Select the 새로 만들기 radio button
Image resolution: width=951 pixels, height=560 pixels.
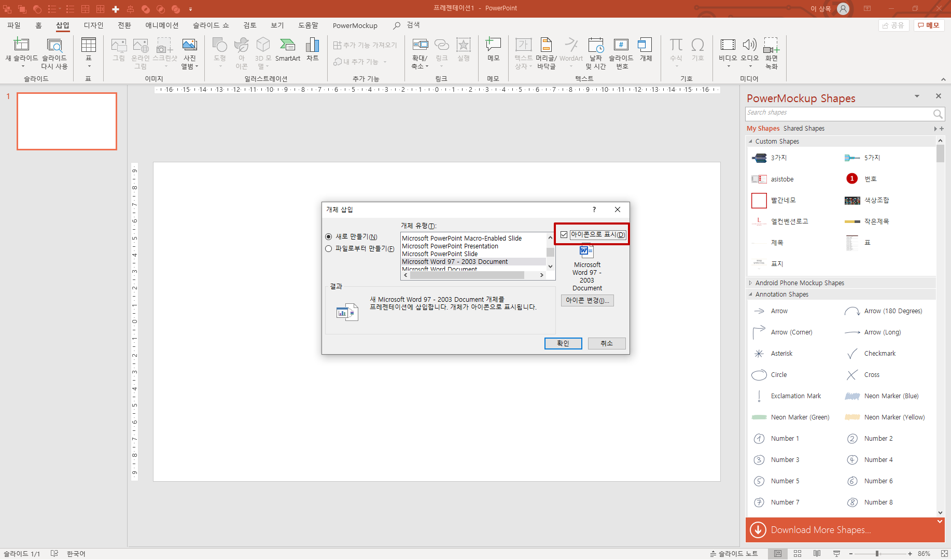coord(328,236)
